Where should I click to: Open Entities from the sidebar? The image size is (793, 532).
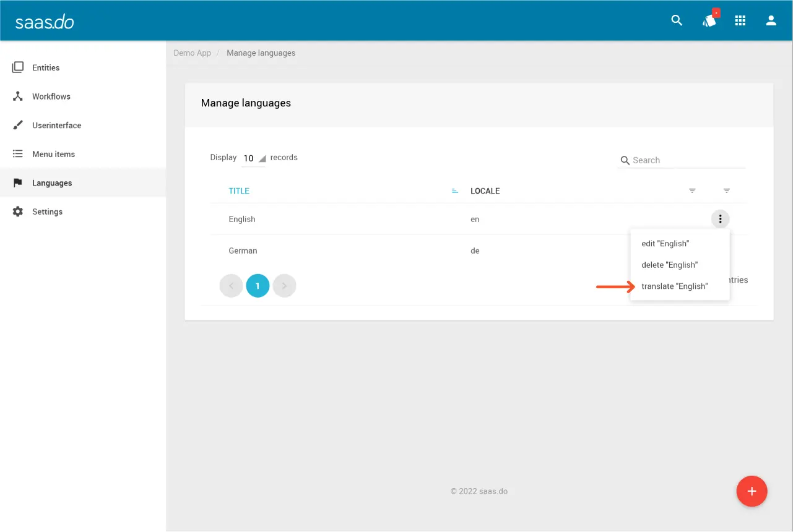(x=46, y=67)
